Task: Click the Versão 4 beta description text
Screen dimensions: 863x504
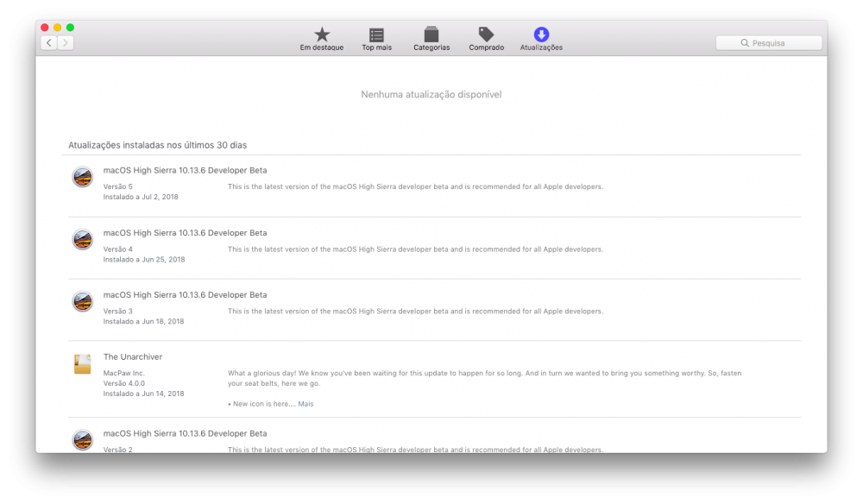Action: coord(416,249)
